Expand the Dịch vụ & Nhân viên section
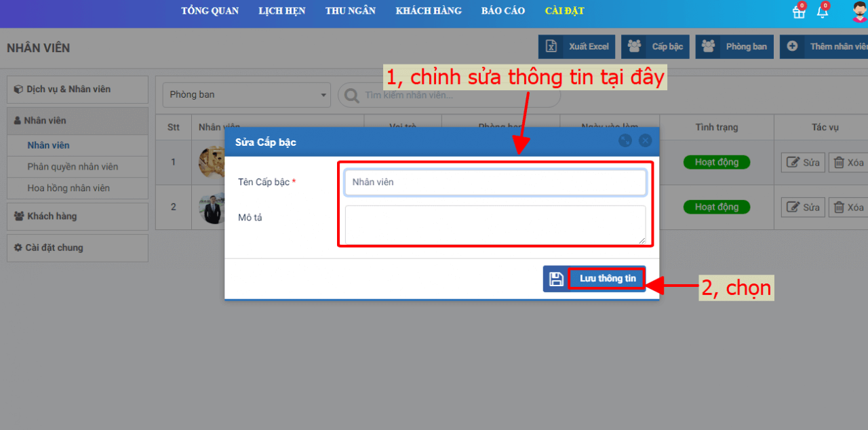Viewport: 868px width, 430px height. point(77,90)
